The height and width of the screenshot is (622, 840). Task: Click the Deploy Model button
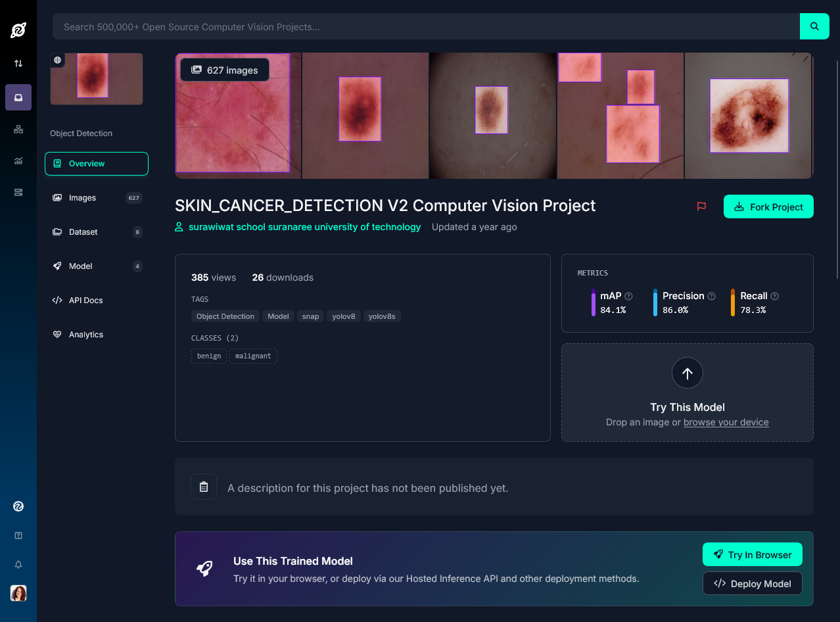click(x=752, y=584)
